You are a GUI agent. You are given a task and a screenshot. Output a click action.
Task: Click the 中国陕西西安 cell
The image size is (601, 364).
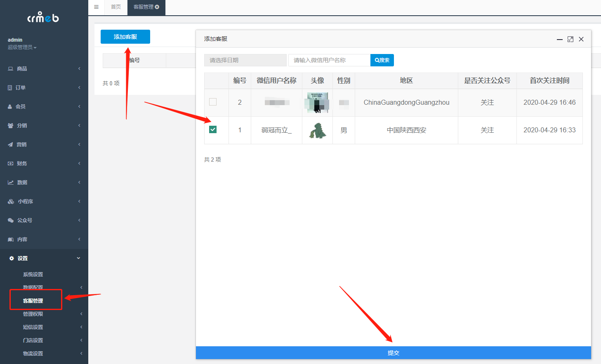click(x=406, y=130)
